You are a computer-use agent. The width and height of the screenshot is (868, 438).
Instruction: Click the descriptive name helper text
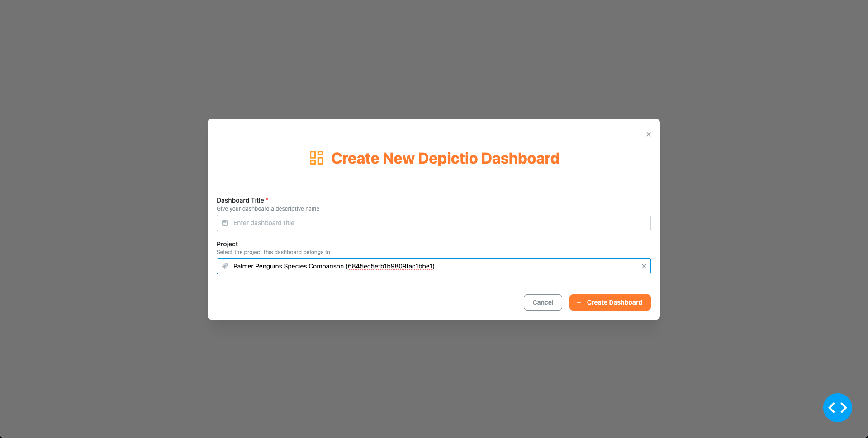[268, 209]
